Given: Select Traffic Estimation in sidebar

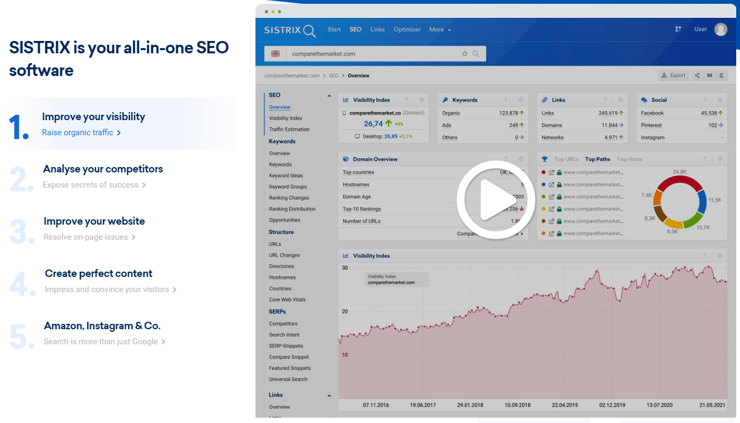Looking at the screenshot, I should 289,129.
